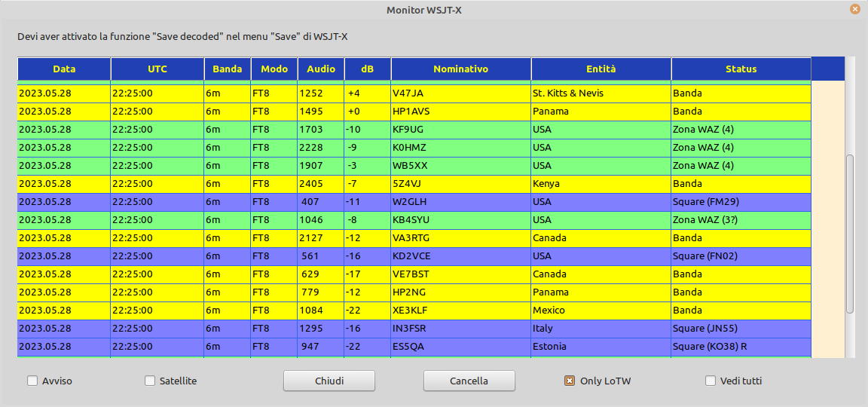
Task: Click the Modo column header
Action: [x=274, y=69]
